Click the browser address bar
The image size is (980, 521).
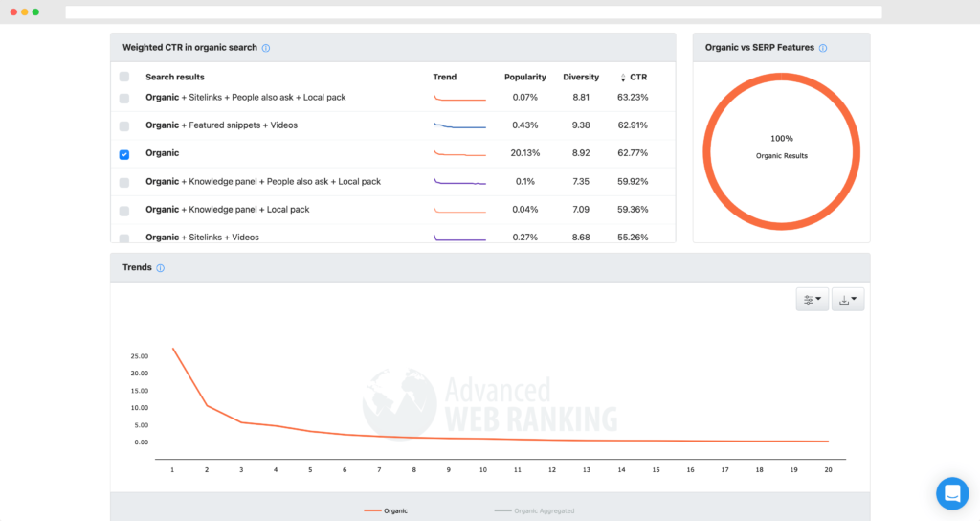tap(474, 11)
